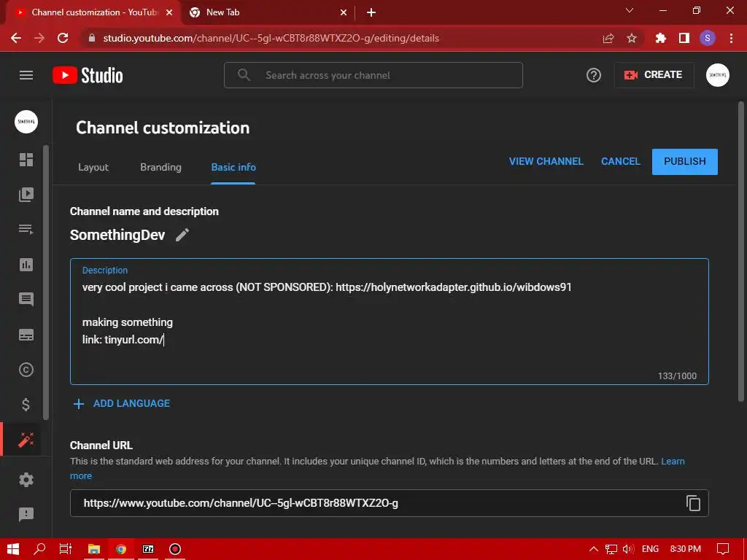Open the Extensions puzzle icon
Image resolution: width=747 pixels, height=560 pixels.
pos(661,38)
